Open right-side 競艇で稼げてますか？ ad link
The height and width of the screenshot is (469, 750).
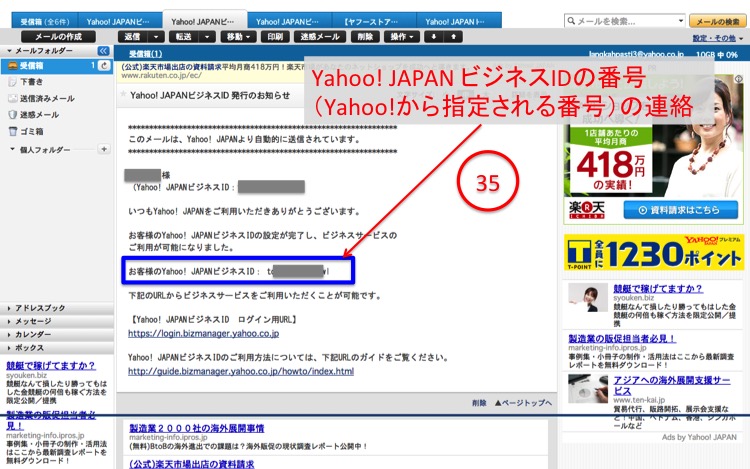(658, 289)
